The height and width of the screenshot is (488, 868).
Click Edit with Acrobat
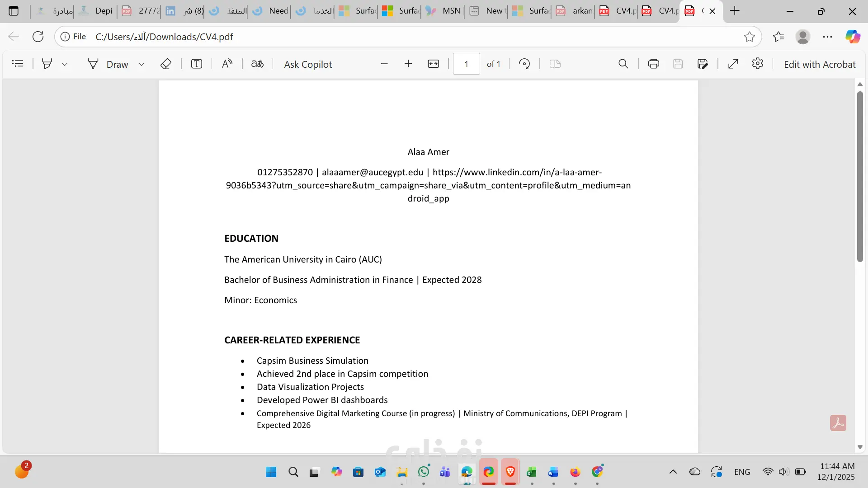819,64
